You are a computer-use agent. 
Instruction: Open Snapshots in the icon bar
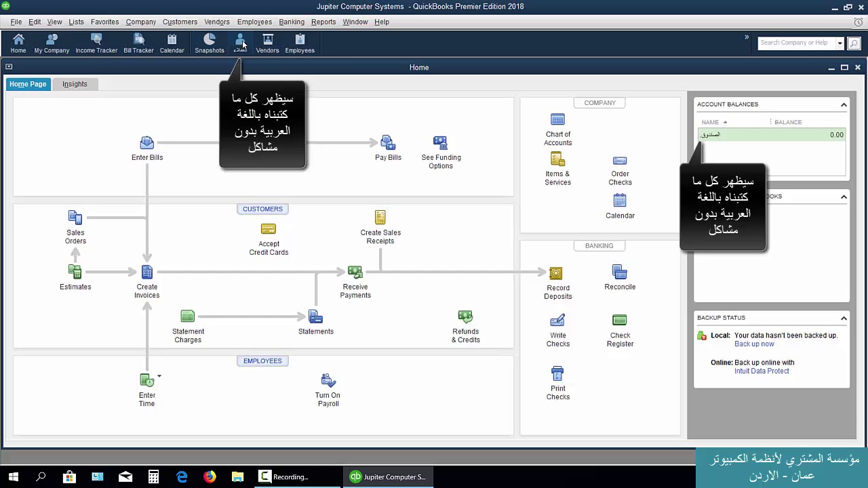210,43
